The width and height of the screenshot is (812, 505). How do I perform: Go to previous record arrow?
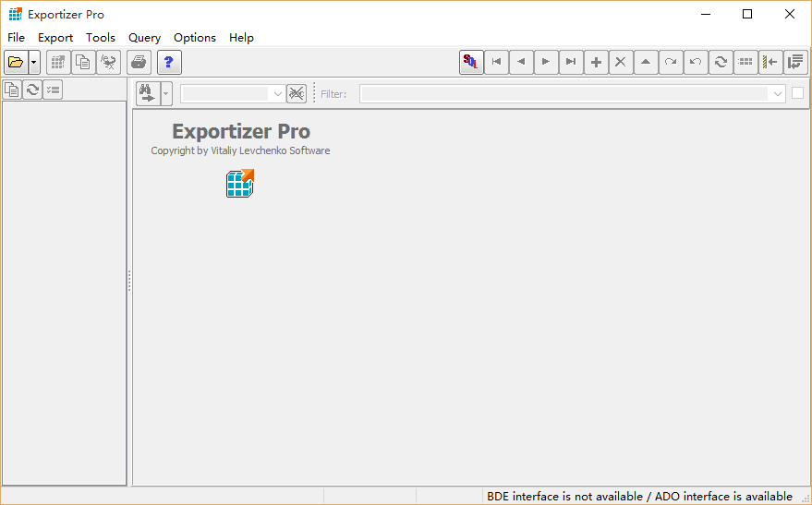[x=521, y=62]
